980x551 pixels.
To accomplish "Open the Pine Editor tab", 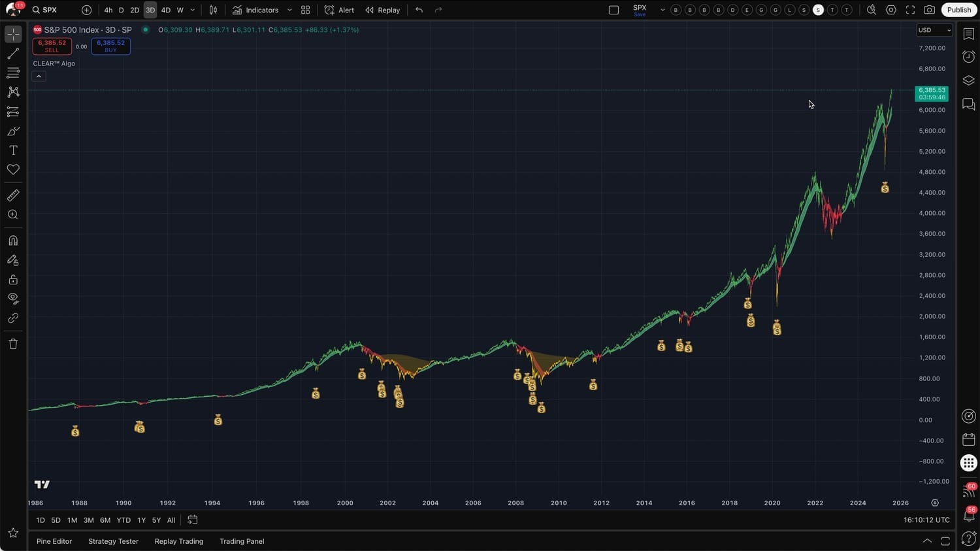I will point(54,541).
